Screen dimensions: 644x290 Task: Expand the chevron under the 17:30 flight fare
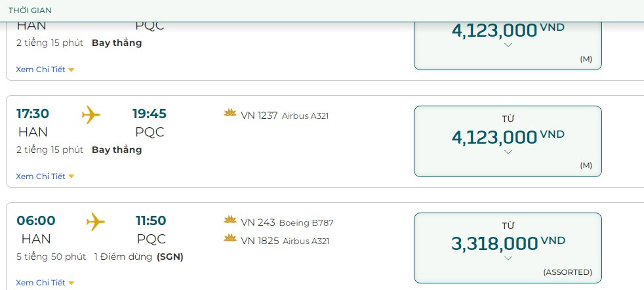(x=508, y=152)
